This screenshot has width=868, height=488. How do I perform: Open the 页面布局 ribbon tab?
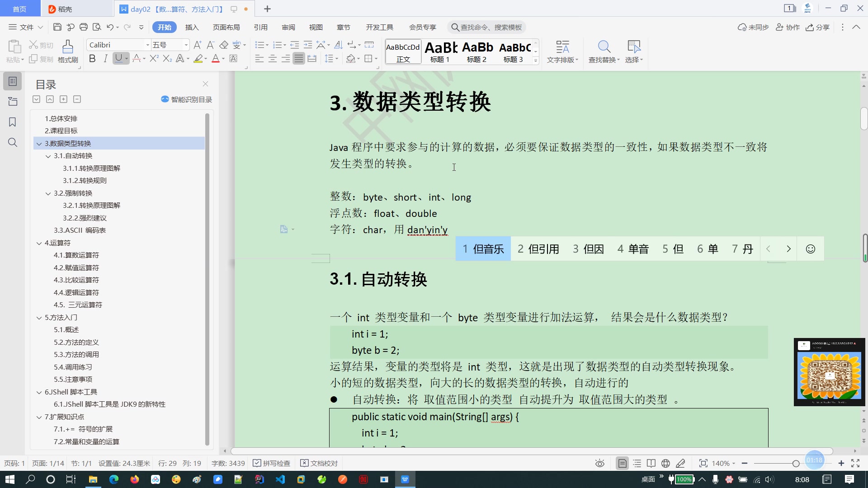pos(226,27)
